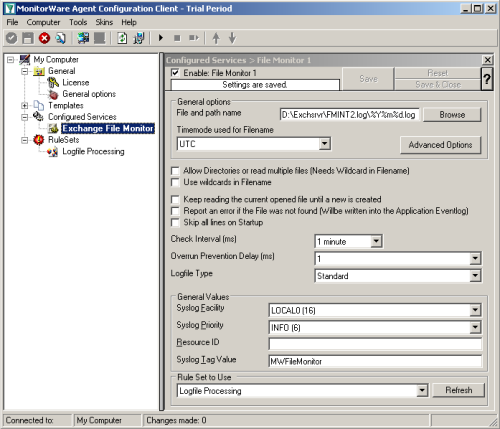Open the Tools menu
The height and width of the screenshot is (429, 500).
pyautogui.click(x=78, y=22)
